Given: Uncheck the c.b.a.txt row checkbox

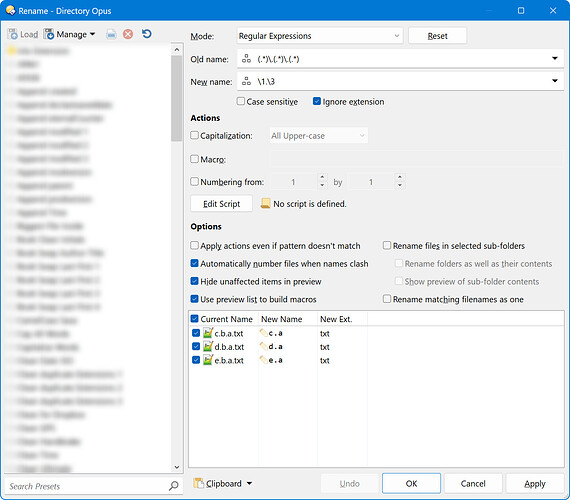Looking at the screenshot, I should 196,333.
